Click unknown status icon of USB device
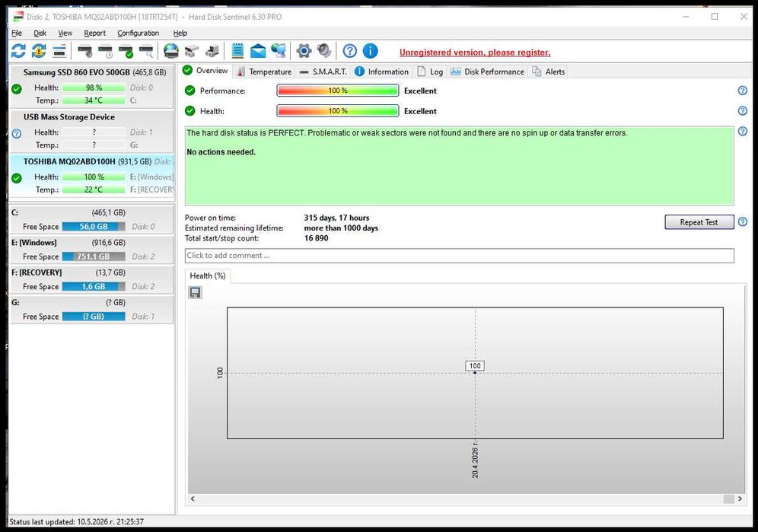 pos(17,133)
